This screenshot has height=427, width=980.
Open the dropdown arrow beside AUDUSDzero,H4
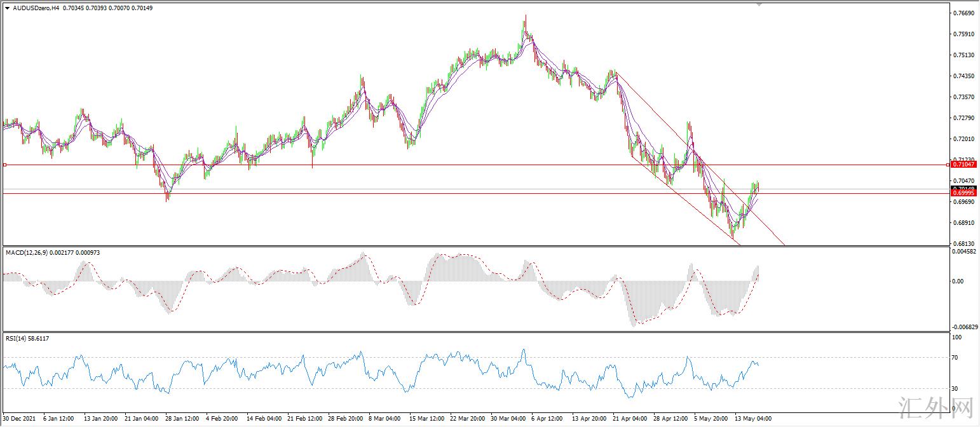click(x=7, y=8)
